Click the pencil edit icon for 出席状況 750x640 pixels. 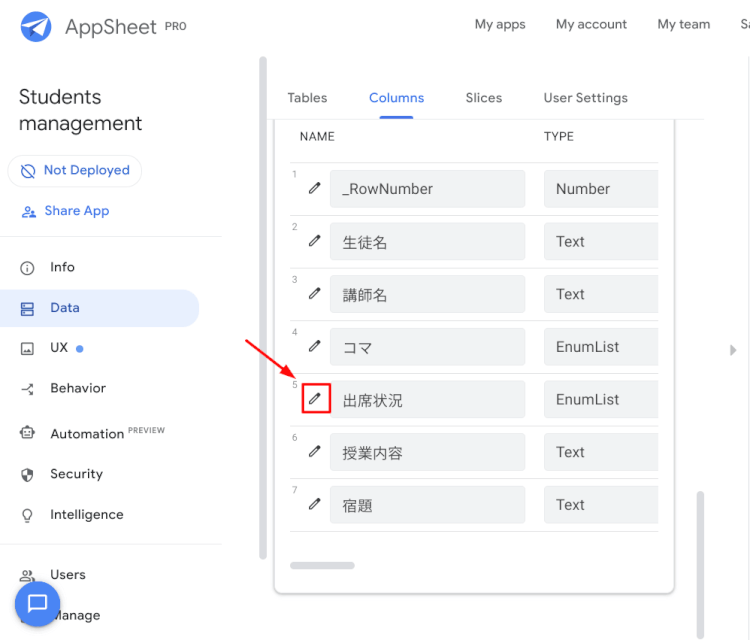tap(315, 399)
